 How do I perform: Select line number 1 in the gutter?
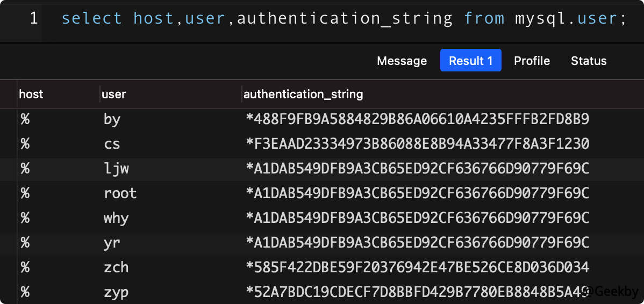34,18
